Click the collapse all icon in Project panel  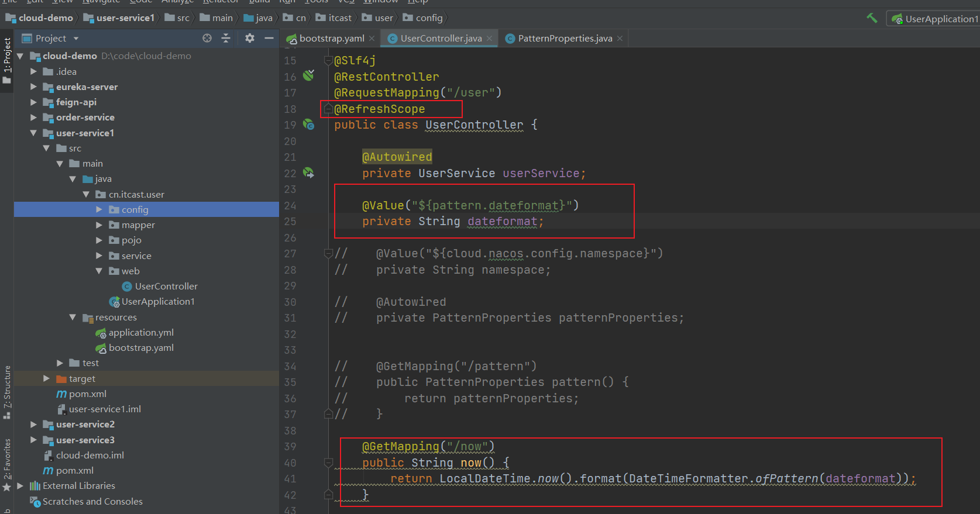coord(226,38)
